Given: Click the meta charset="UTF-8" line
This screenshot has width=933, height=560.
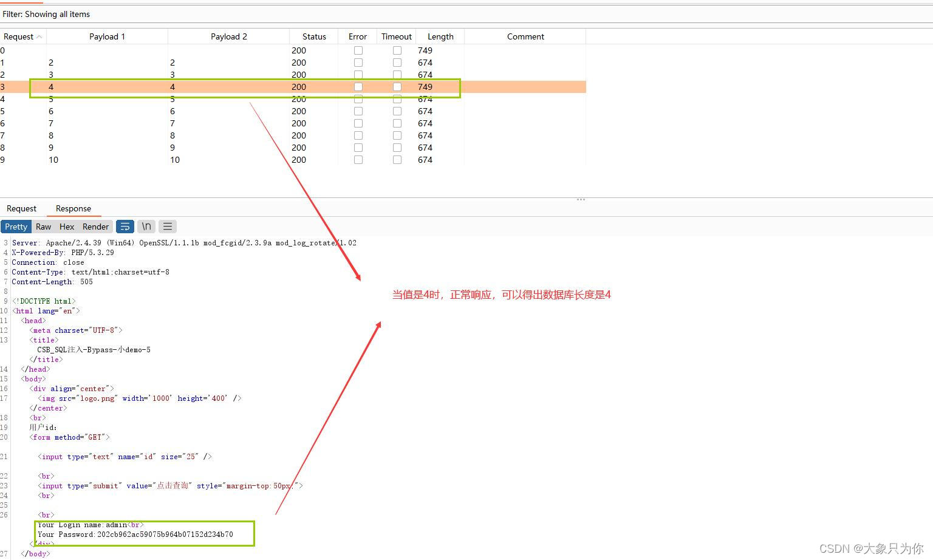Looking at the screenshot, I should [76, 330].
